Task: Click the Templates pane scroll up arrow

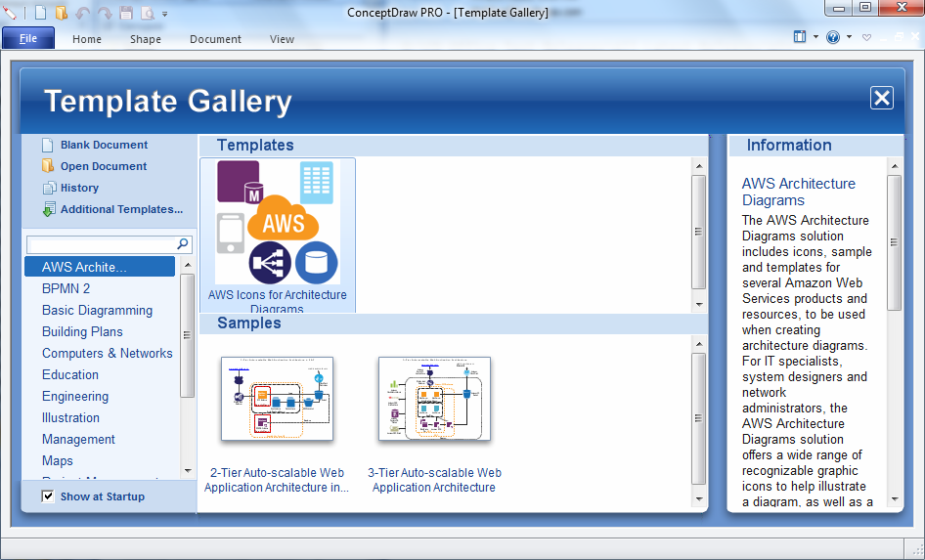Action: tap(699, 166)
